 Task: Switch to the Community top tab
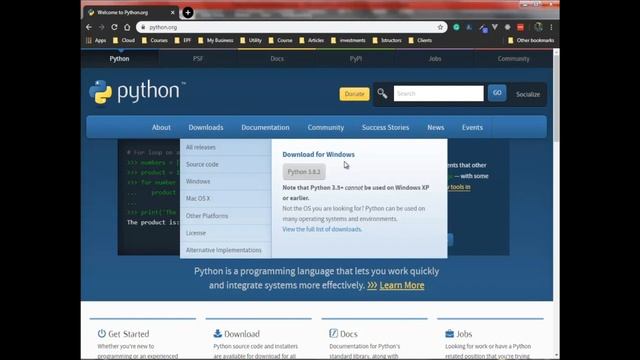513,59
